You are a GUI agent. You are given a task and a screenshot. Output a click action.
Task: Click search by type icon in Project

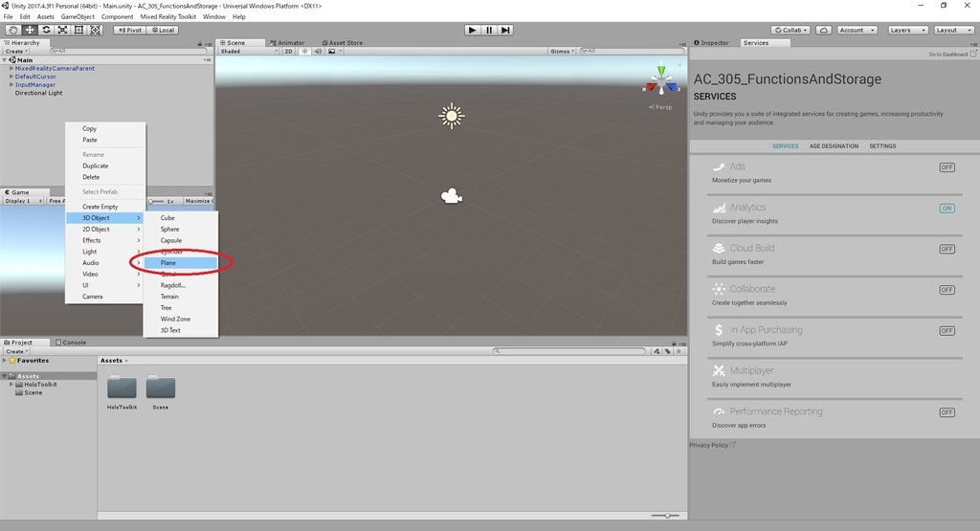657,351
